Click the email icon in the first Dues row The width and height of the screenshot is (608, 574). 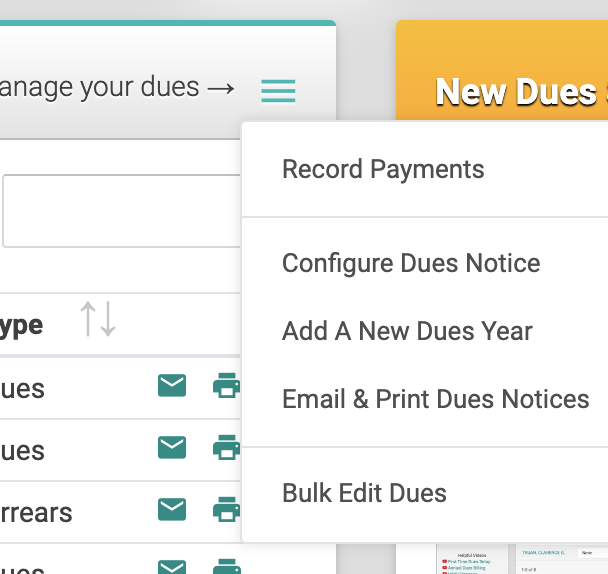(172, 386)
